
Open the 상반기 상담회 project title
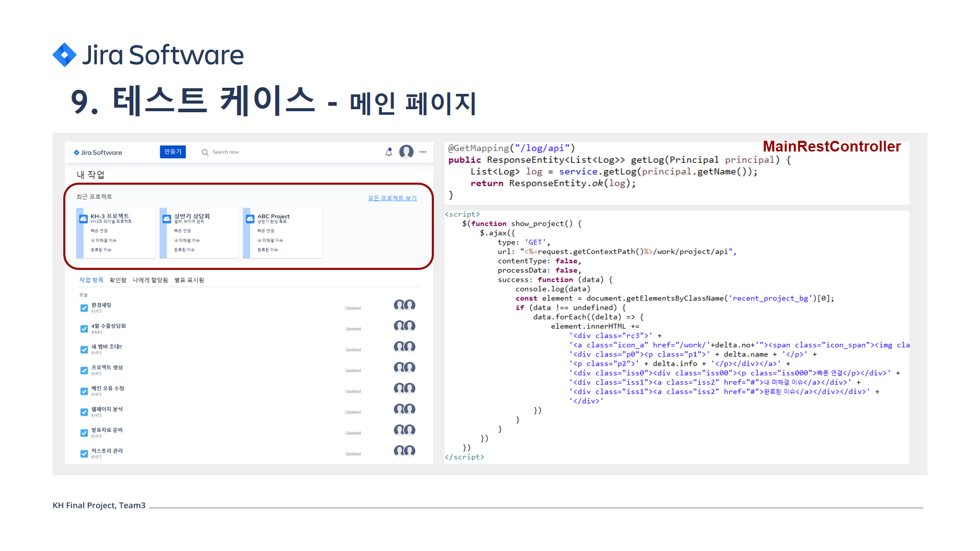click(192, 216)
